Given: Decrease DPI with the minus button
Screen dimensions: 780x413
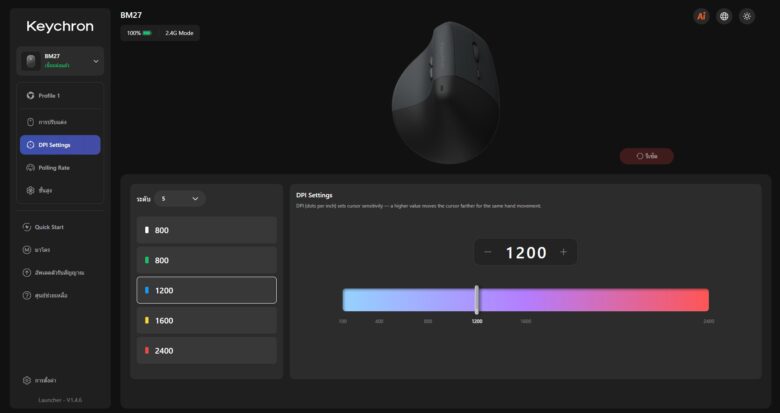Looking at the screenshot, I should pyautogui.click(x=488, y=252).
